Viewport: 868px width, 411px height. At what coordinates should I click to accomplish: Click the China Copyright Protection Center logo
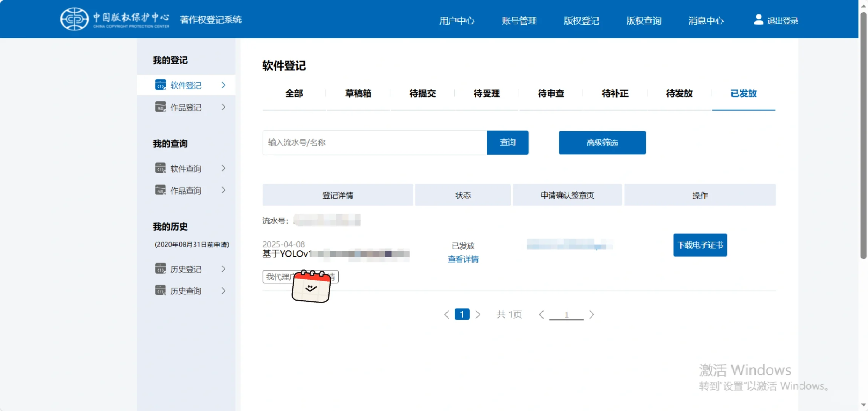(74, 19)
